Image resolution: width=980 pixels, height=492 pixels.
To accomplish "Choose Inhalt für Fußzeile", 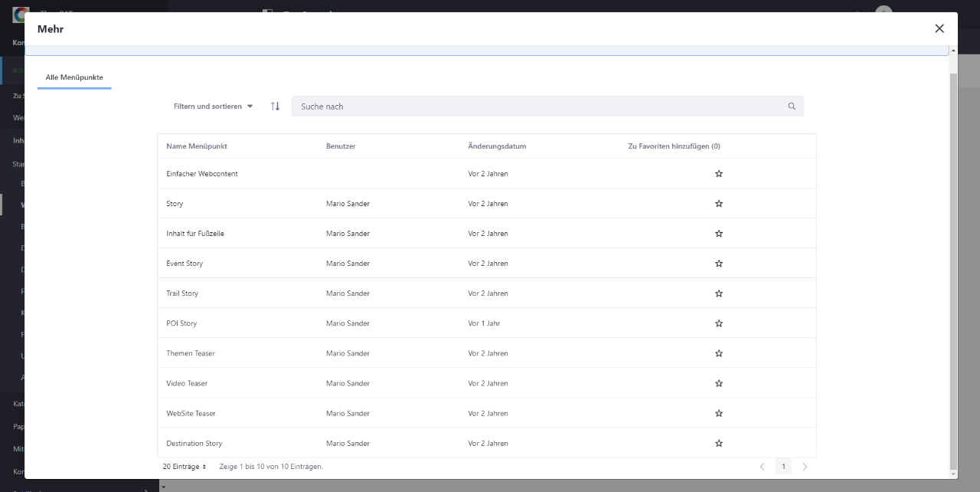I will [195, 234].
